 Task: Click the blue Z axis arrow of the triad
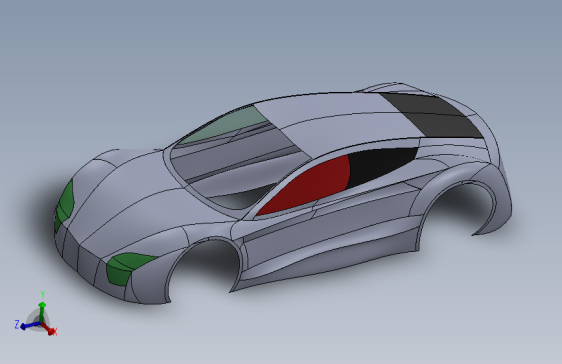tap(29, 326)
